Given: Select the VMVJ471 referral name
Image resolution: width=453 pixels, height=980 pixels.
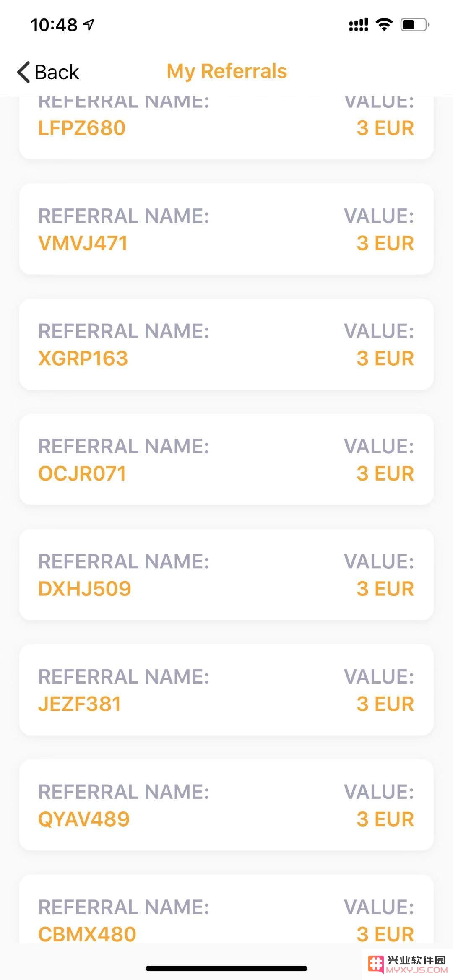Looking at the screenshot, I should coord(83,243).
